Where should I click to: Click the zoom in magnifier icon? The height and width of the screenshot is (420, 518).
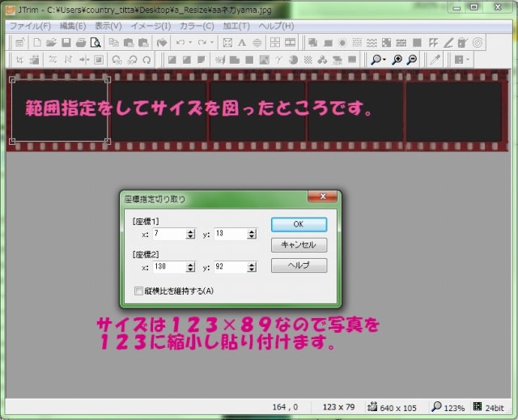pos(397,60)
